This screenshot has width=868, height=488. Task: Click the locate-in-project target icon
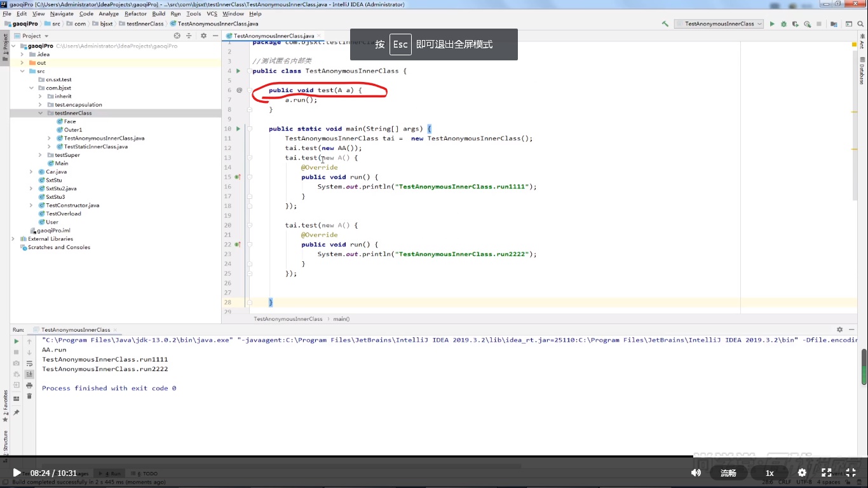click(x=177, y=36)
